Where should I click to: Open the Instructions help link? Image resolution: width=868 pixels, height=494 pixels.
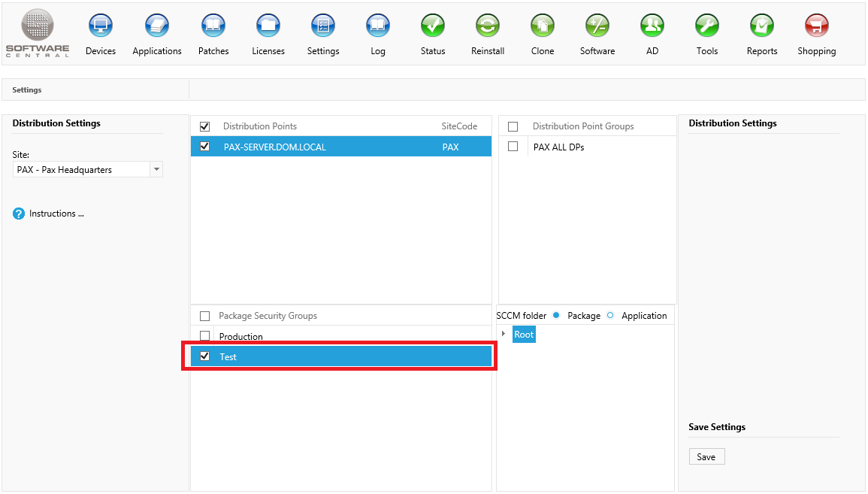pyautogui.click(x=56, y=214)
